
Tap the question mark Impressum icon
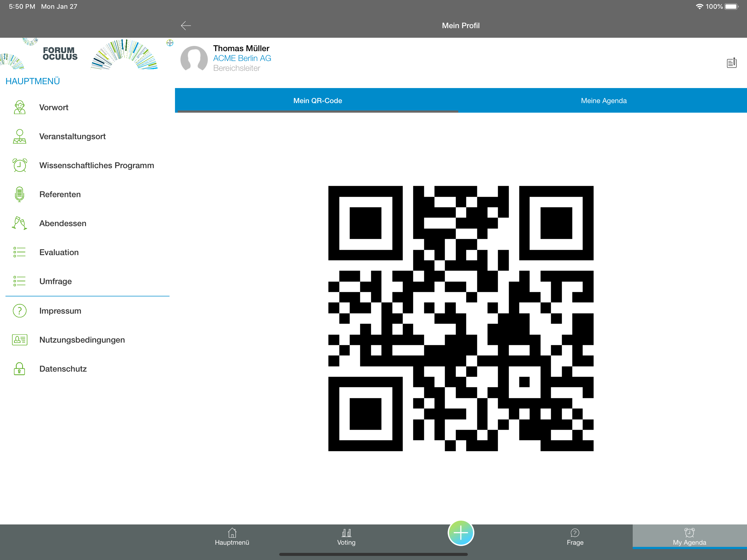pyautogui.click(x=20, y=311)
